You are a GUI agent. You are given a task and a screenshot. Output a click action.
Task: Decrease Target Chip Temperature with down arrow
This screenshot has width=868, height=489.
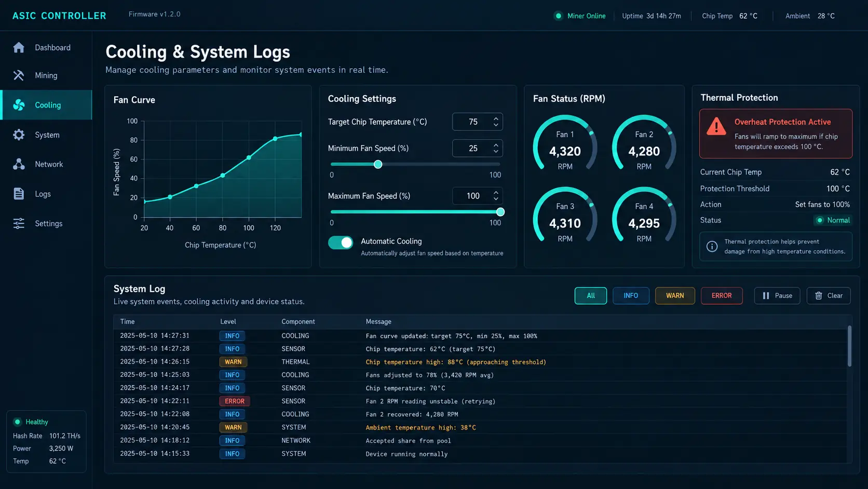[x=496, y=125]
